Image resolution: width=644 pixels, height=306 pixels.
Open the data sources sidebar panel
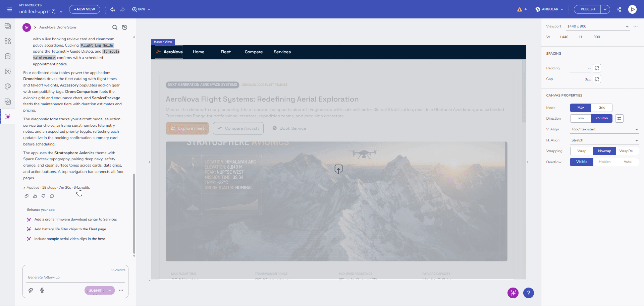8,56
